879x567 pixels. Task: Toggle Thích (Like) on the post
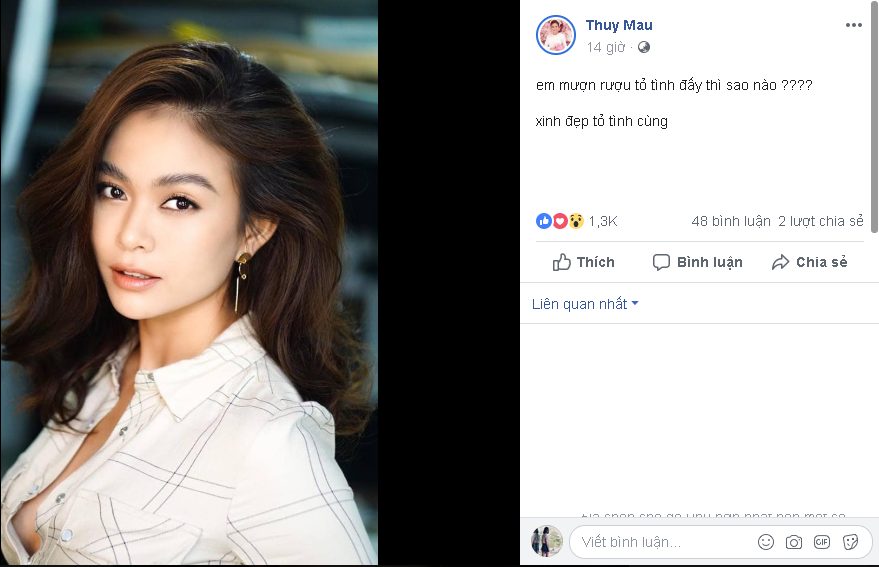(x=584, y=262)
